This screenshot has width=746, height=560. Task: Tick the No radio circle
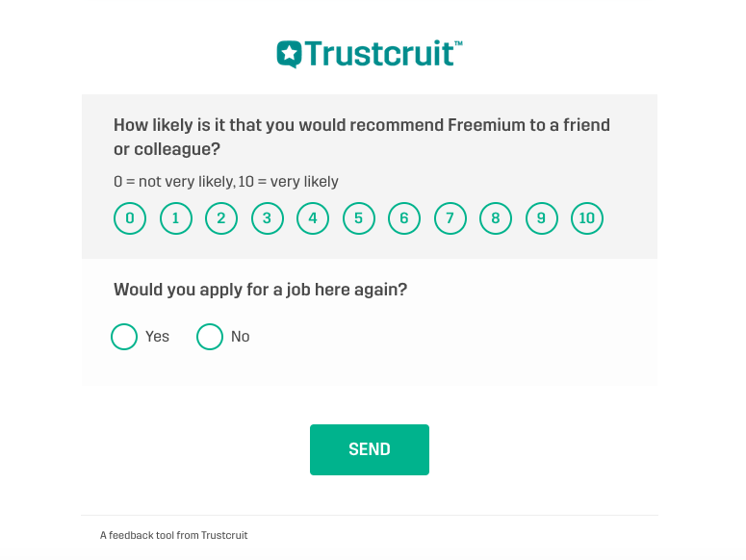pyautogui.click(x=210, y=337)
